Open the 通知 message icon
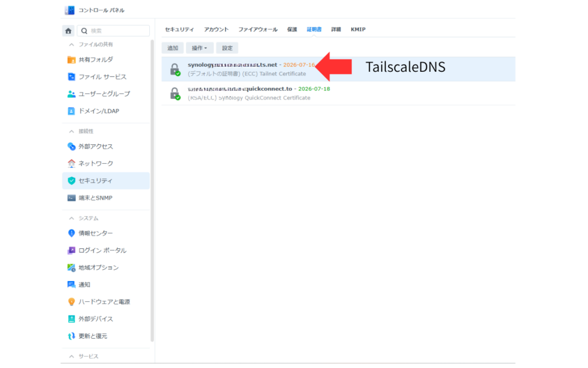 [71, 285]
